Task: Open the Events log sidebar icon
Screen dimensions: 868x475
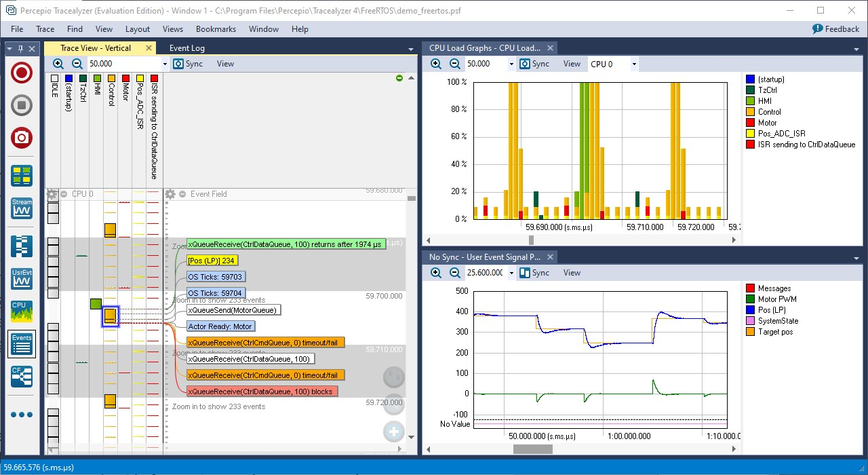Action: [x=22, y=344]
